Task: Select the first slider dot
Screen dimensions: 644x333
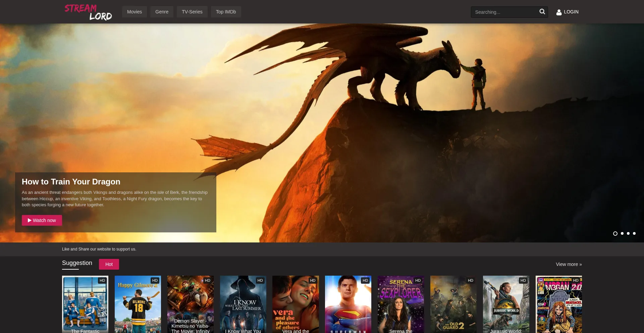Action: [x=615, y=233]
